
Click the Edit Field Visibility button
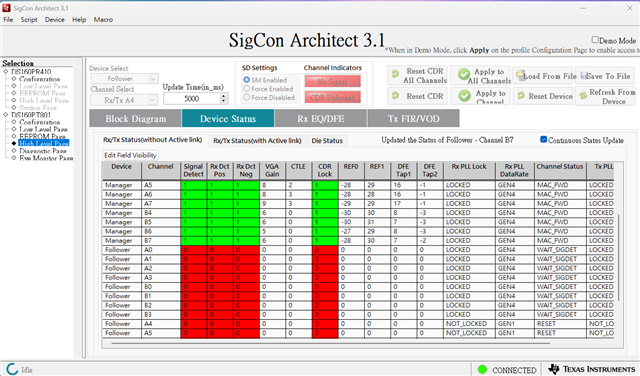(130, 155)
